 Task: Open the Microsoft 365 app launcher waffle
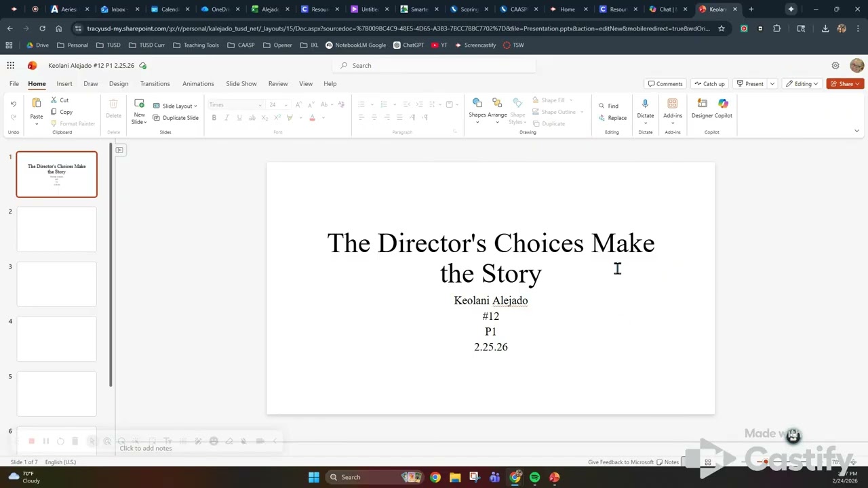(x=11, y=65)
